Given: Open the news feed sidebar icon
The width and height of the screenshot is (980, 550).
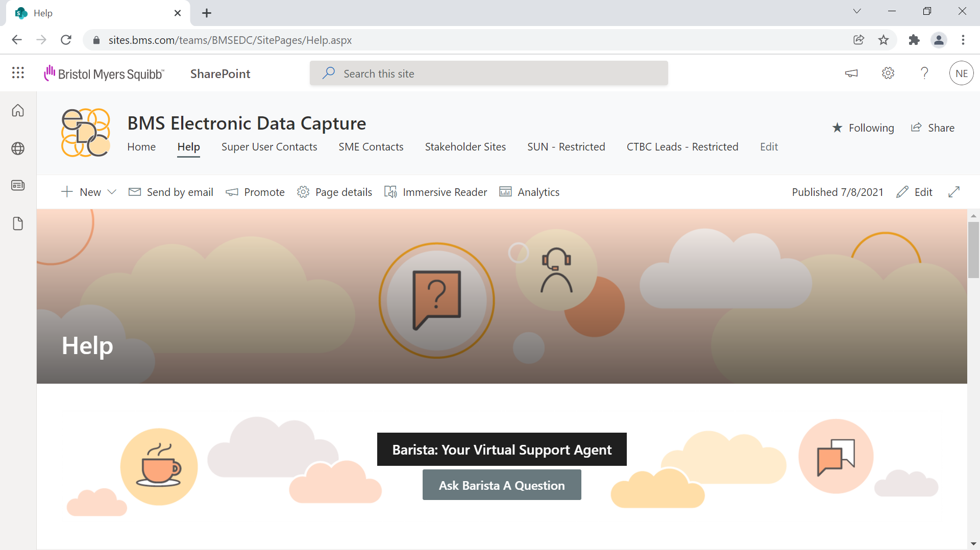Looking at the screenshot, I should tap(18, 185).
